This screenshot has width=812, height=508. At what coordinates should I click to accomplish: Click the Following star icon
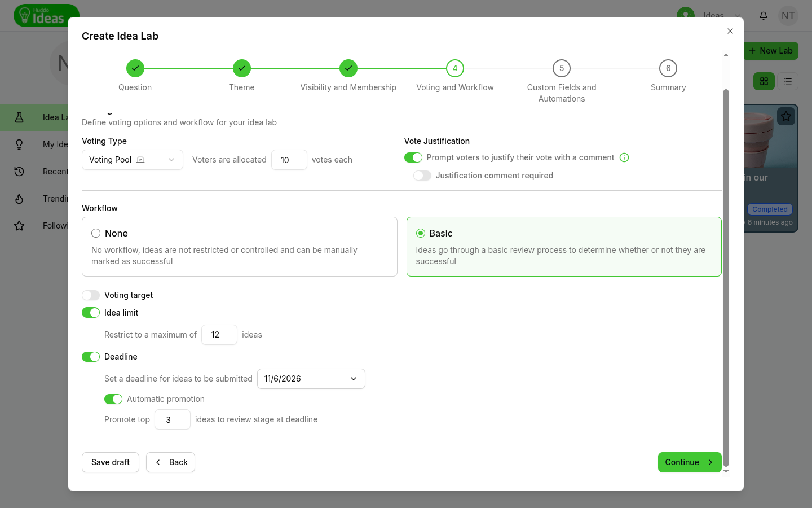(x=19, y=226)
